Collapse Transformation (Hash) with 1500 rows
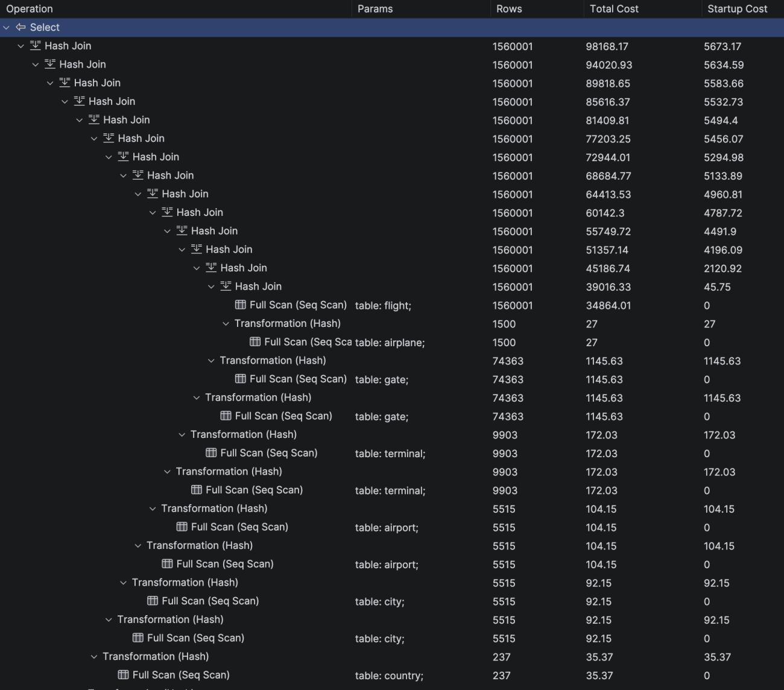The width and height of the screenshot is (784, 690). tap(226, 324)
